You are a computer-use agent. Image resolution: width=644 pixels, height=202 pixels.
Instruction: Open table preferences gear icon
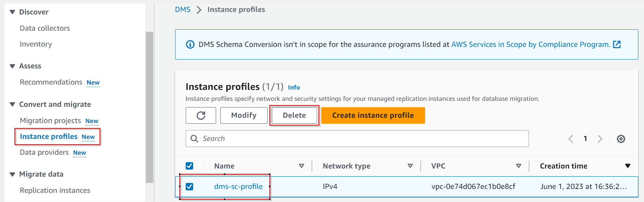coord(621,139)
